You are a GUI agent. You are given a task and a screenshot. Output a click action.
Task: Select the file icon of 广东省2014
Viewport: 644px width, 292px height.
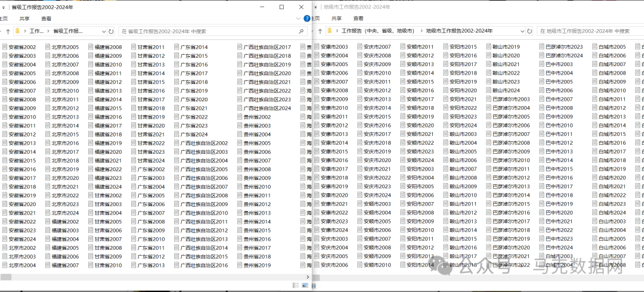click(x=177, y=47)
